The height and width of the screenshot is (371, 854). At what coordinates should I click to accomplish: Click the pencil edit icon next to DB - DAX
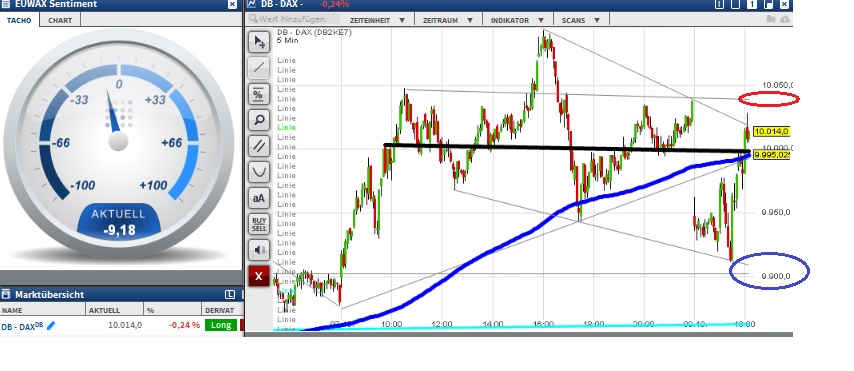pos(51,325)
